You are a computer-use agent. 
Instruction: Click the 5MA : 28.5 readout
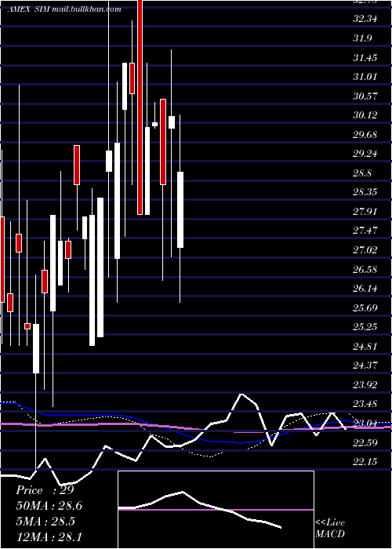[45, 522]
